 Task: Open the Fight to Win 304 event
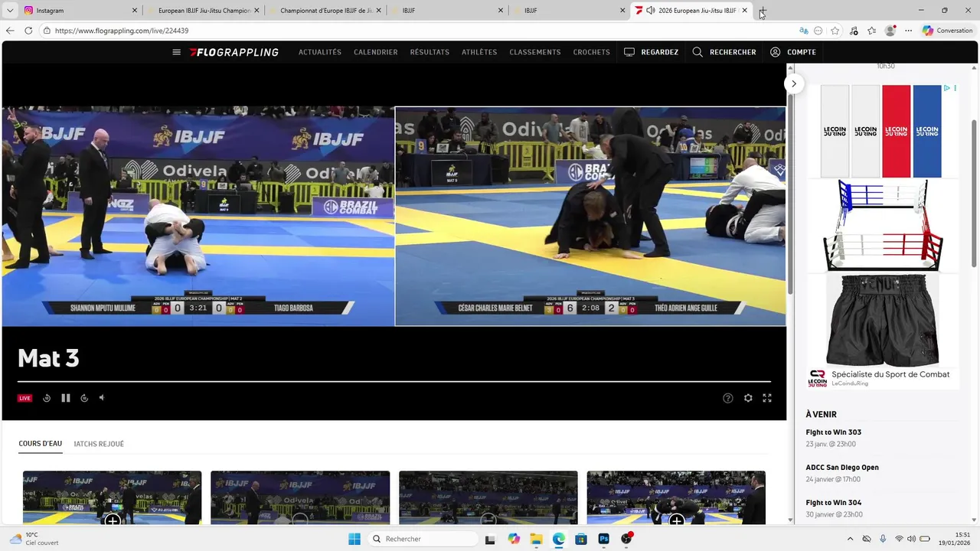[x=834, y=503]
